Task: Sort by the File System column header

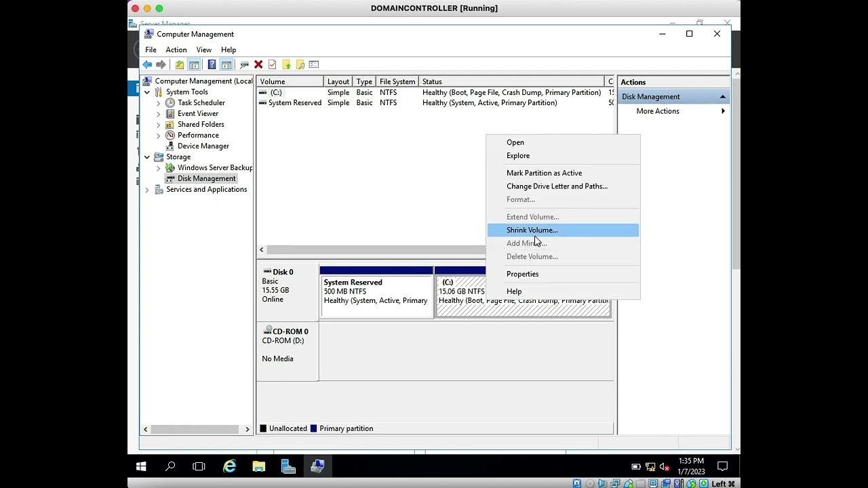Action: click(397, 81)
